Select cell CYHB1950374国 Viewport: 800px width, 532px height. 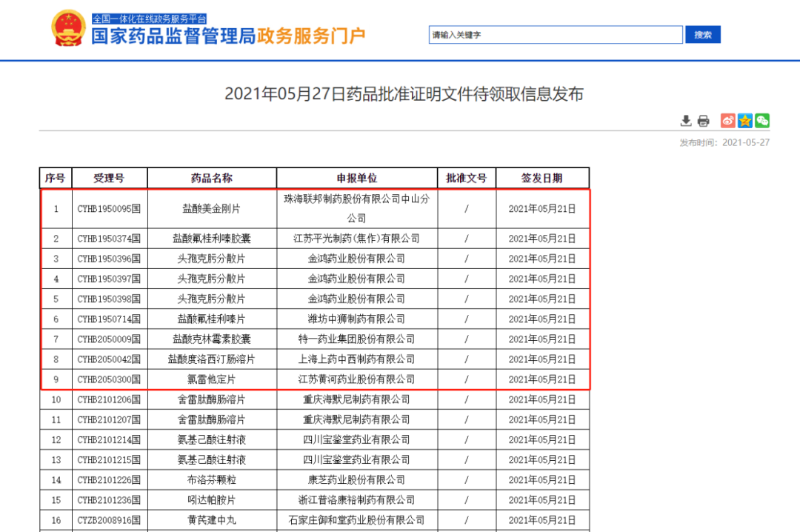pos(109,239)
